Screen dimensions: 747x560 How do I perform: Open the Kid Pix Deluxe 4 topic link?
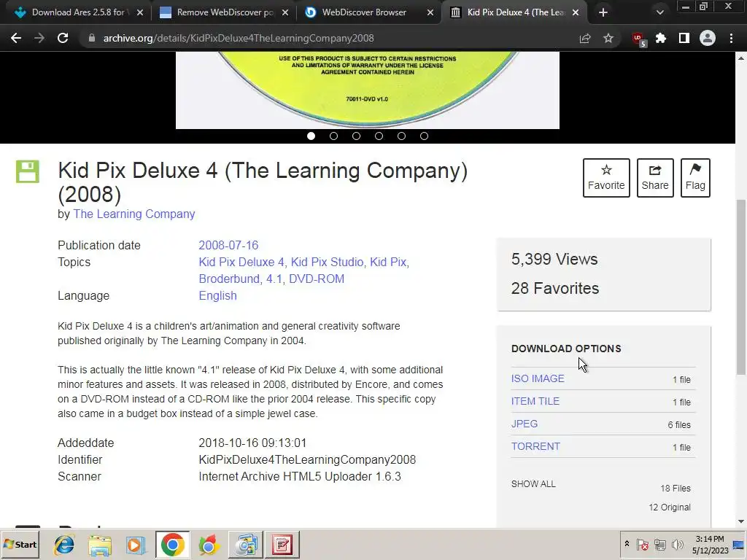[x=241, y=262]
